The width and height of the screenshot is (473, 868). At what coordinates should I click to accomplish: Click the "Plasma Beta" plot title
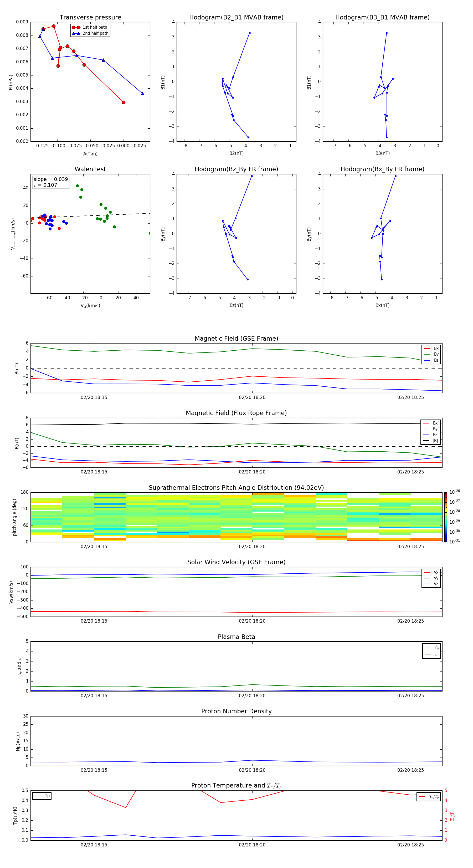click(x=236, y=637)
